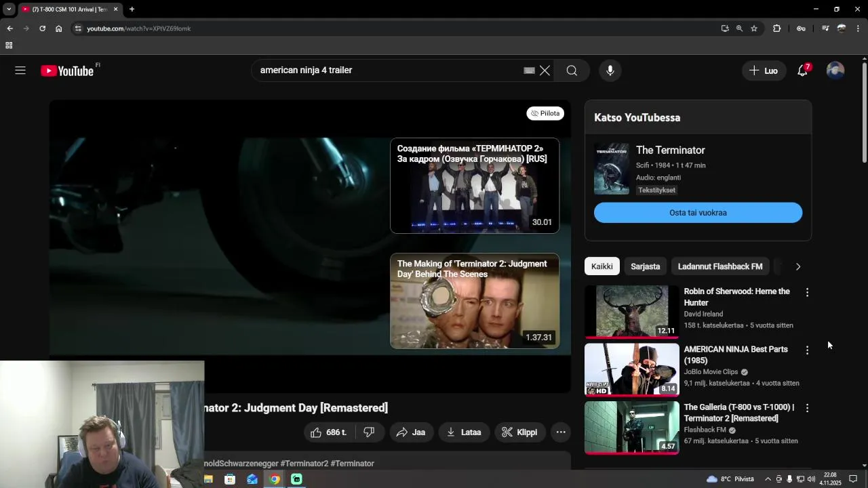This screenshot has width=868, height=488.
Task: Click the magnifier search button
Action: point(572,70)
